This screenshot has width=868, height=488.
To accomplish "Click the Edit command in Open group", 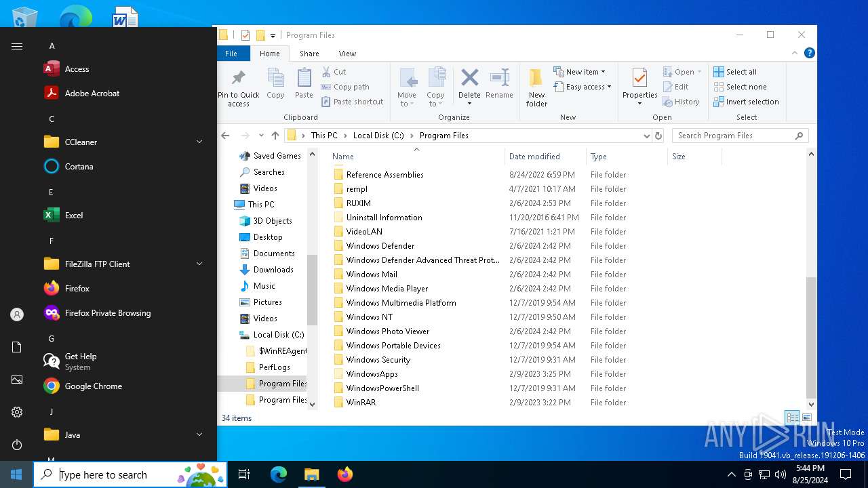I will pos(675,87).
